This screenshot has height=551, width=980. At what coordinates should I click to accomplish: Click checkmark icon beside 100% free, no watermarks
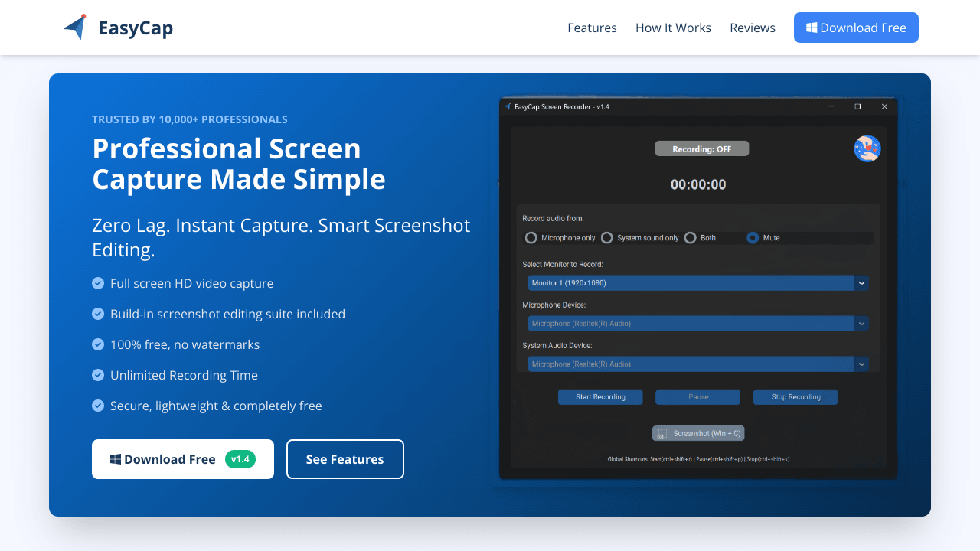point(98,344)
